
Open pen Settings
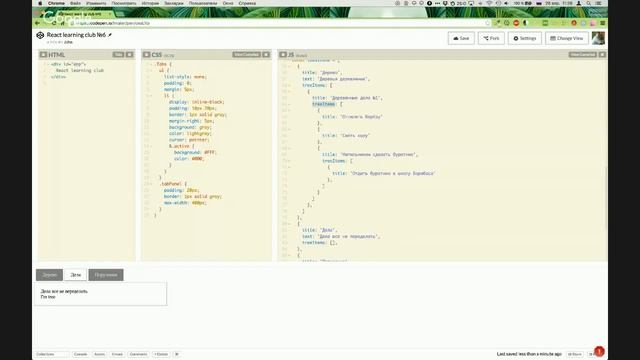[524, 38]
